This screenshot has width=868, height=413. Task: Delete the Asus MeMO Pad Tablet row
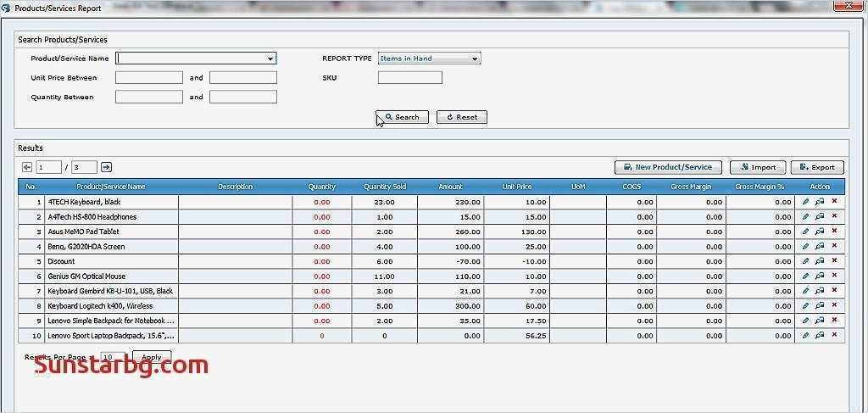coord(834,232)
